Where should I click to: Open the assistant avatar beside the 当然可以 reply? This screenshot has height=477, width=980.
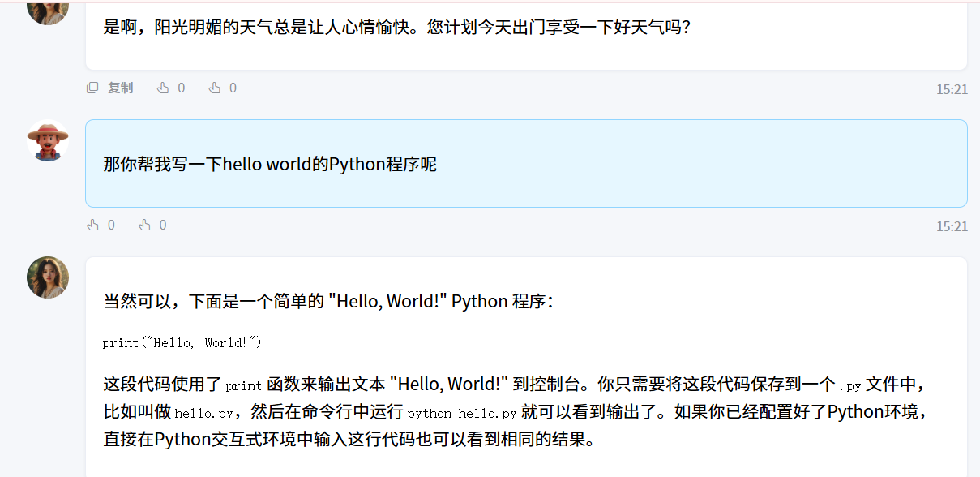click(x=48, y=277)
